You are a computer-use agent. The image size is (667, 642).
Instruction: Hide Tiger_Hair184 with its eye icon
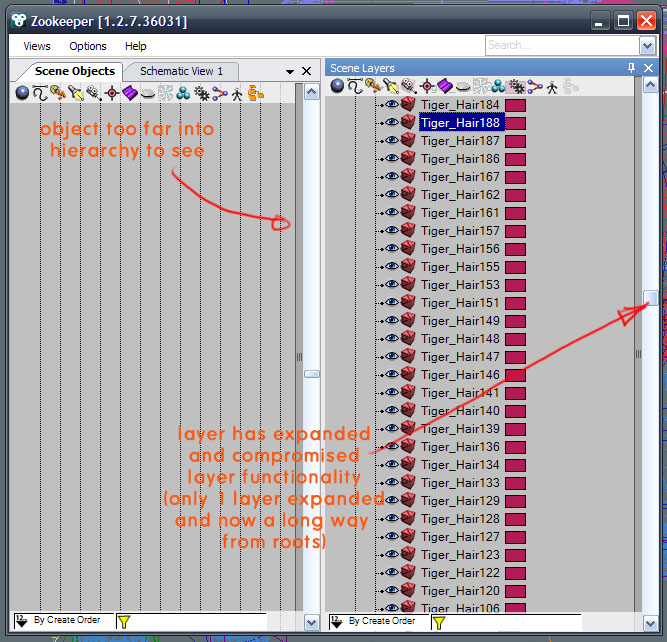(392, 104)
